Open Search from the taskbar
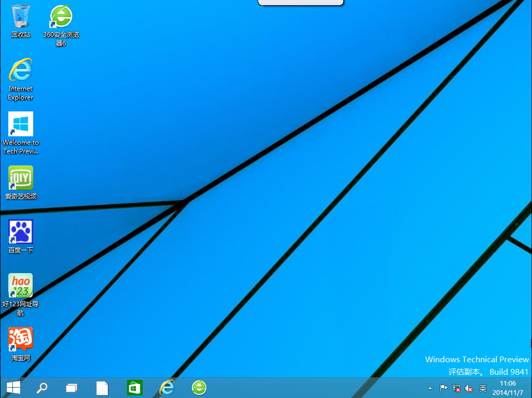This screenshot has width=532, height=398. pos(43,388)
